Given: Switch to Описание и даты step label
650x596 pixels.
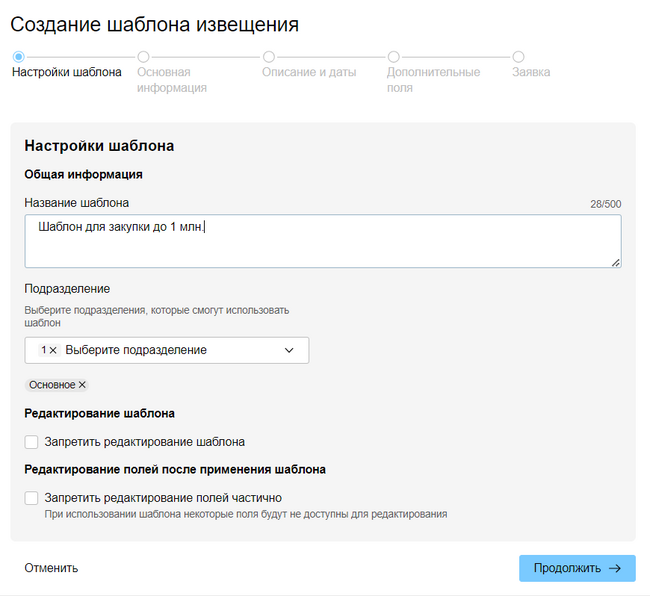Looking at the screenshot, I should click(x=309, y=73).
